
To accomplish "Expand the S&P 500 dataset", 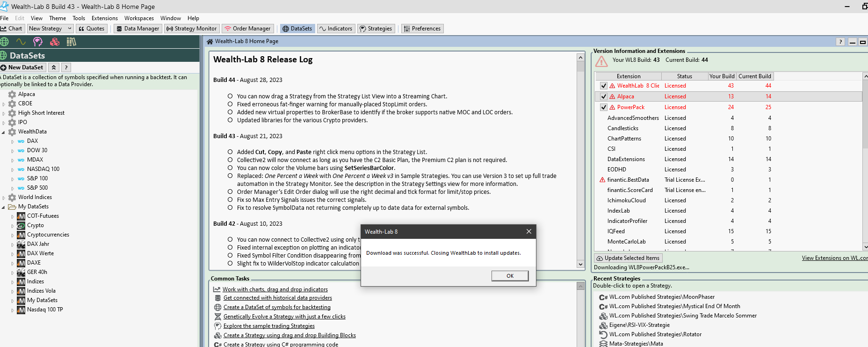I will tap(13, 188).
